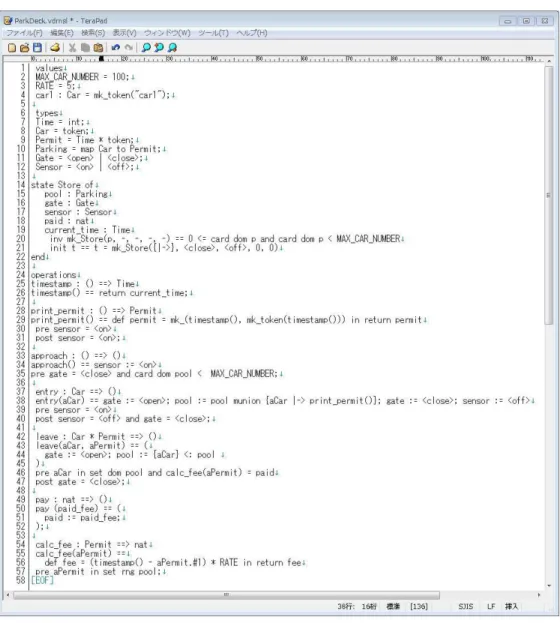Screen dimensions: 560x623
Task: Click 'timestamp() == return current_time;' line
Action: (111, 293)
